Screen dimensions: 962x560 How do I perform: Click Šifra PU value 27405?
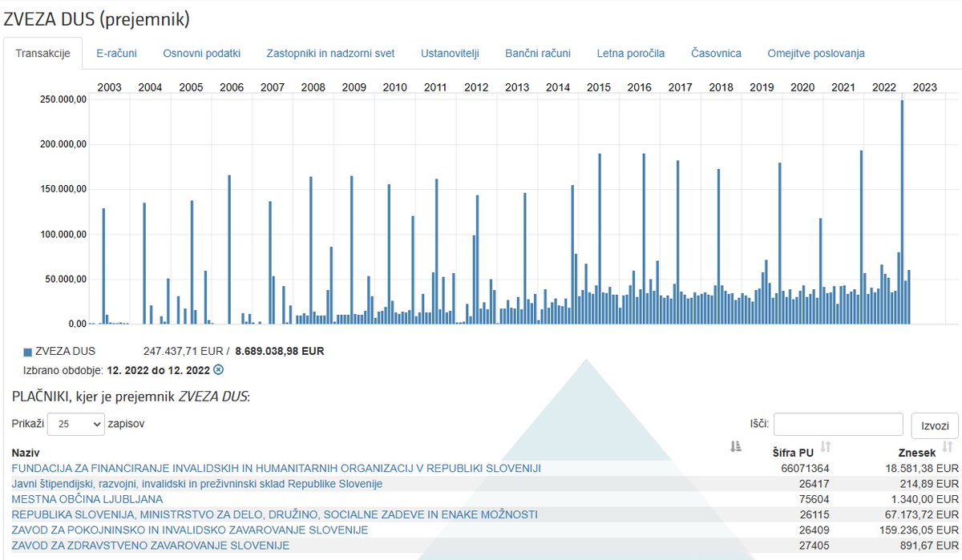(814, 546)
